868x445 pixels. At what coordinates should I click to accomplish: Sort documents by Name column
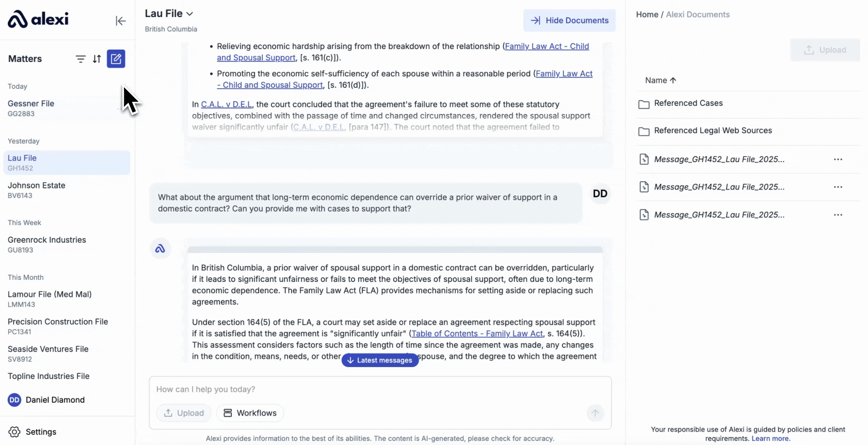660,80
